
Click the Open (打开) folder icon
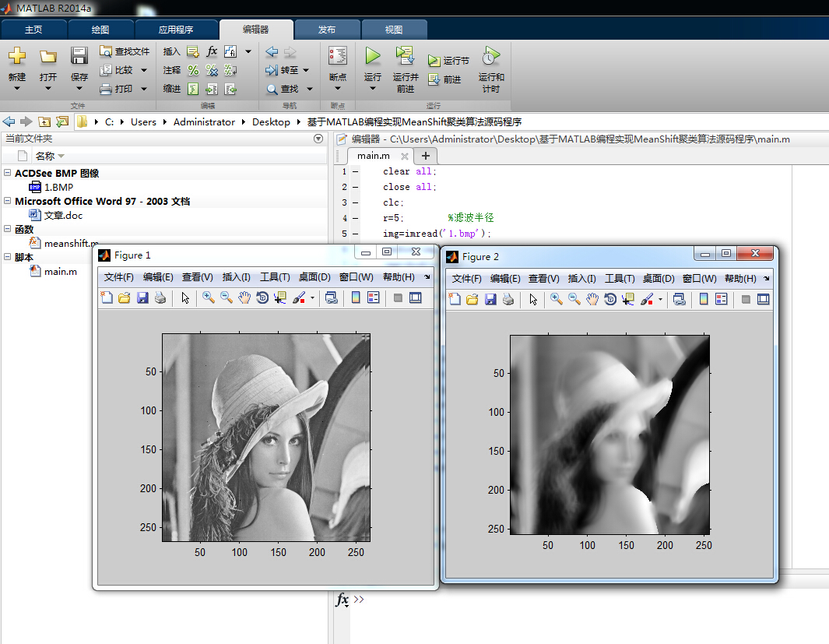click(x=48, y=56)
